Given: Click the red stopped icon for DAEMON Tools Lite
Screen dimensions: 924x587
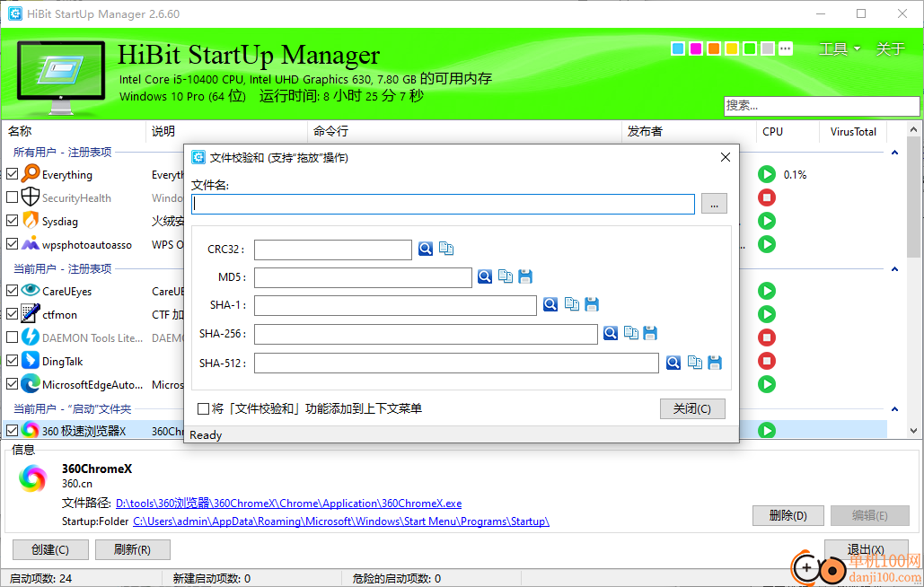Looking at the screenshot, I should point(767,337).
